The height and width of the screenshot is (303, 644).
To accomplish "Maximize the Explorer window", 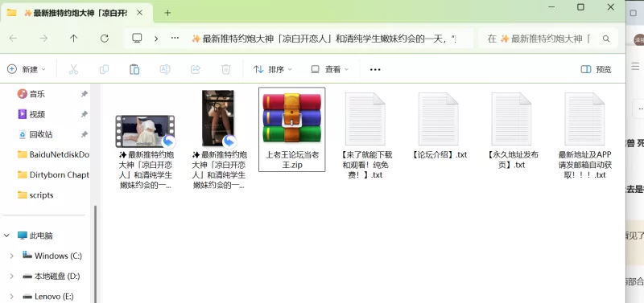I will pos(580,7).
